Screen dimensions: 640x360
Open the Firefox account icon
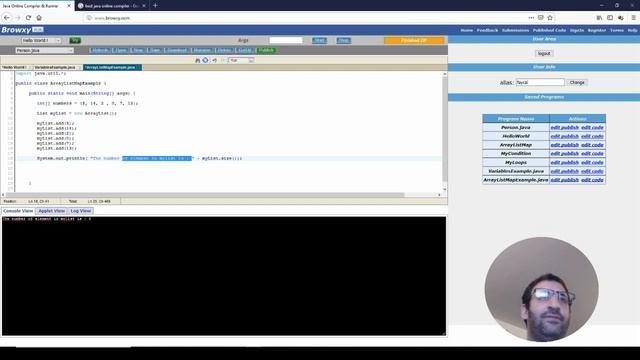pyautogui.click(x=620, y=18)
